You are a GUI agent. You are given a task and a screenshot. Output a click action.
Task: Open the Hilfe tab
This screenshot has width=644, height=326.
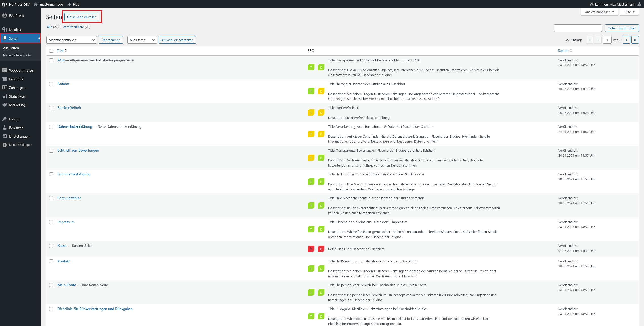click(629, 12)
